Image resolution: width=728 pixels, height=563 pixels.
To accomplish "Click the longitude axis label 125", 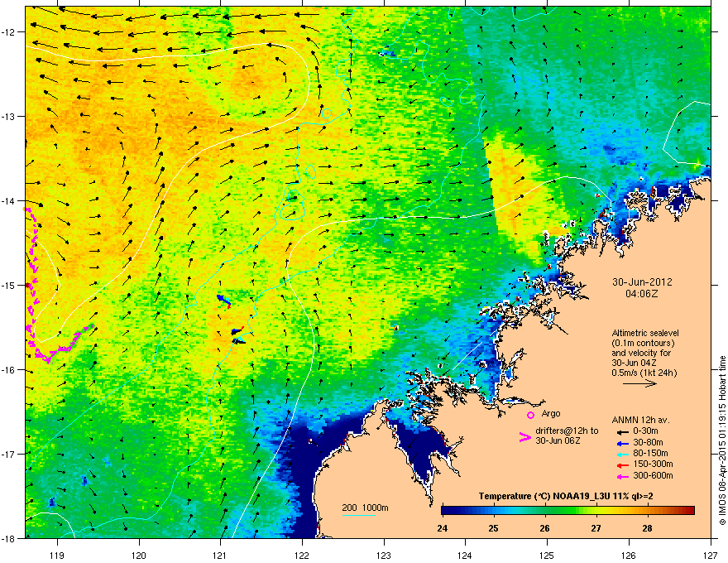I will pyautogui.click(x=547, y=555).
